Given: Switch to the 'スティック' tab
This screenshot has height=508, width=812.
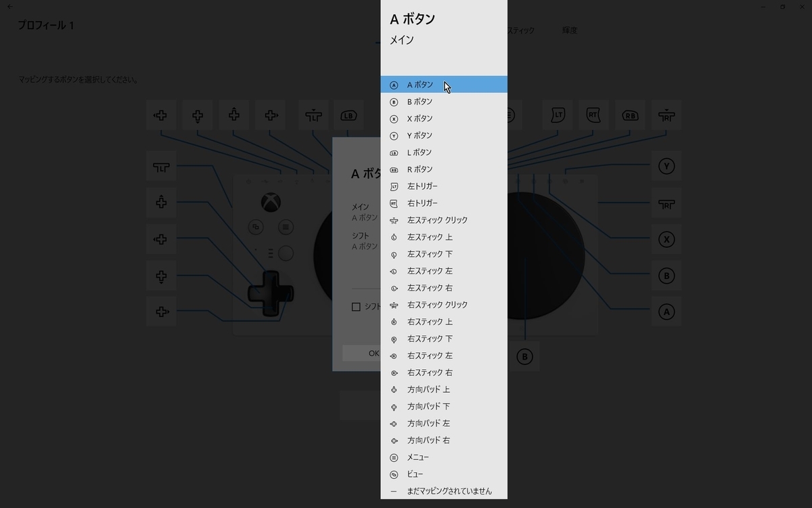Looking at the screenshot, I should 521,30.
